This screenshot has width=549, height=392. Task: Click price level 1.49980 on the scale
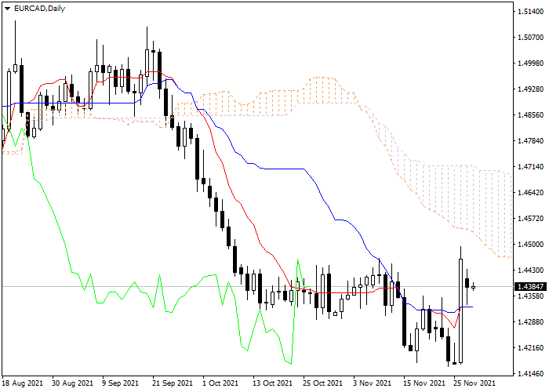click(531, 64)
